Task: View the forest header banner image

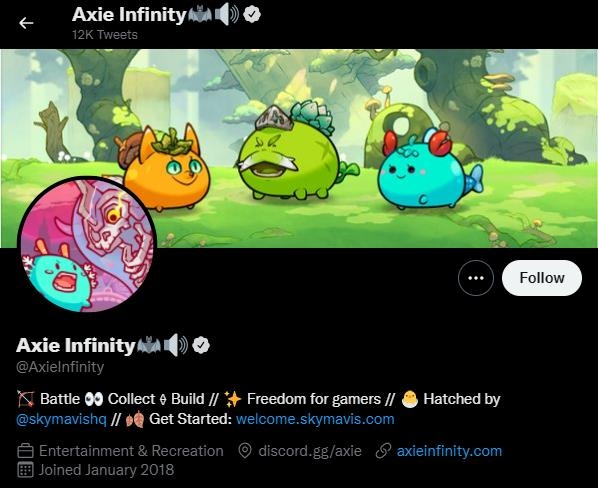Action: (x=299, y=148)
